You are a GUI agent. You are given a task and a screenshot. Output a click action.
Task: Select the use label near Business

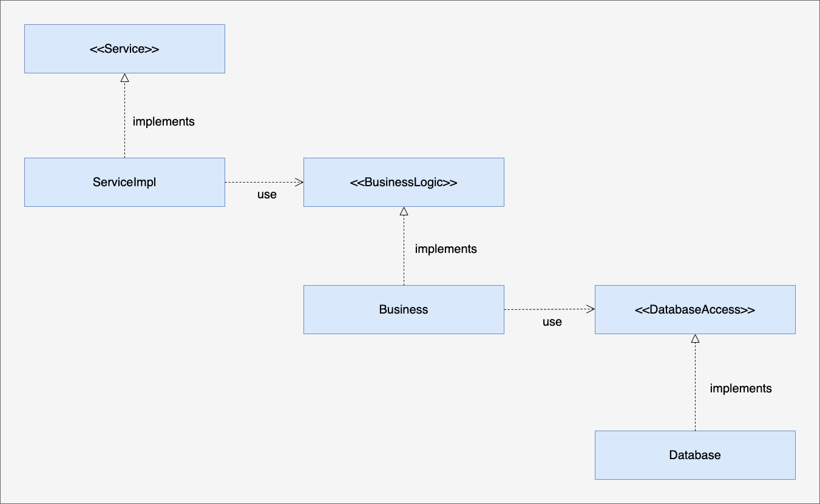552,321
